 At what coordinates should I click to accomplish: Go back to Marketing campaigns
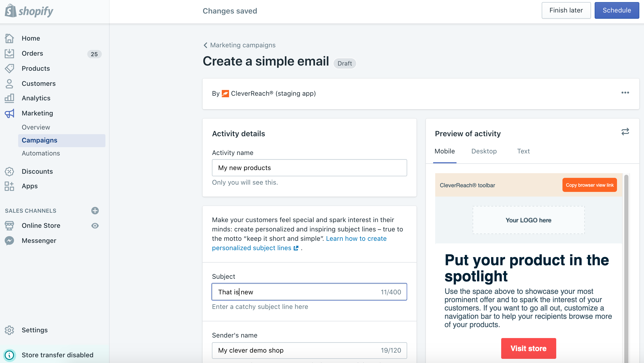(x=239, y=45)
